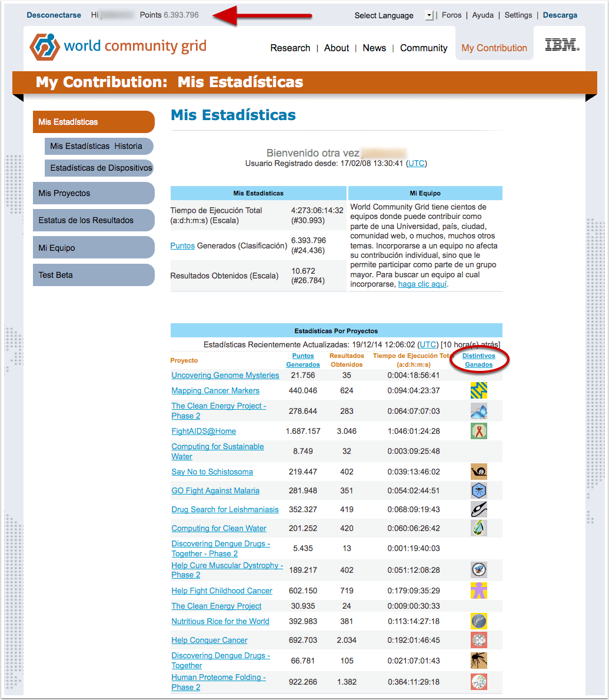
Task: Click the "haga clic aquí" team search link
Action: point(422,284)
